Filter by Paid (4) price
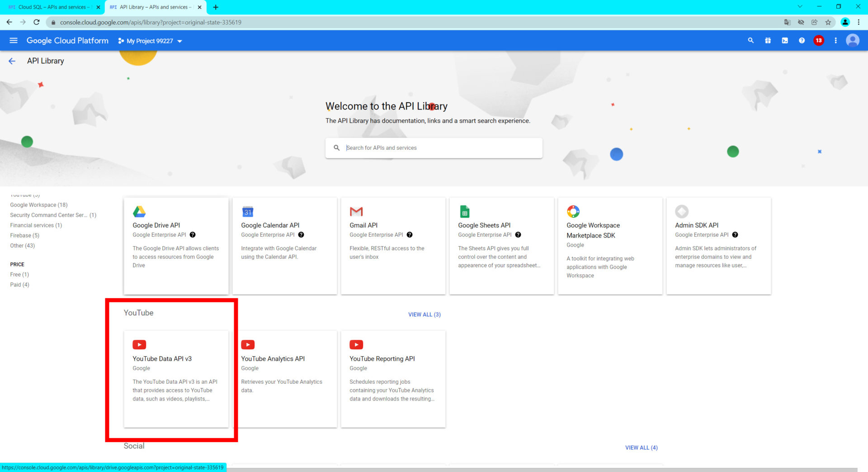 point(20,285)
